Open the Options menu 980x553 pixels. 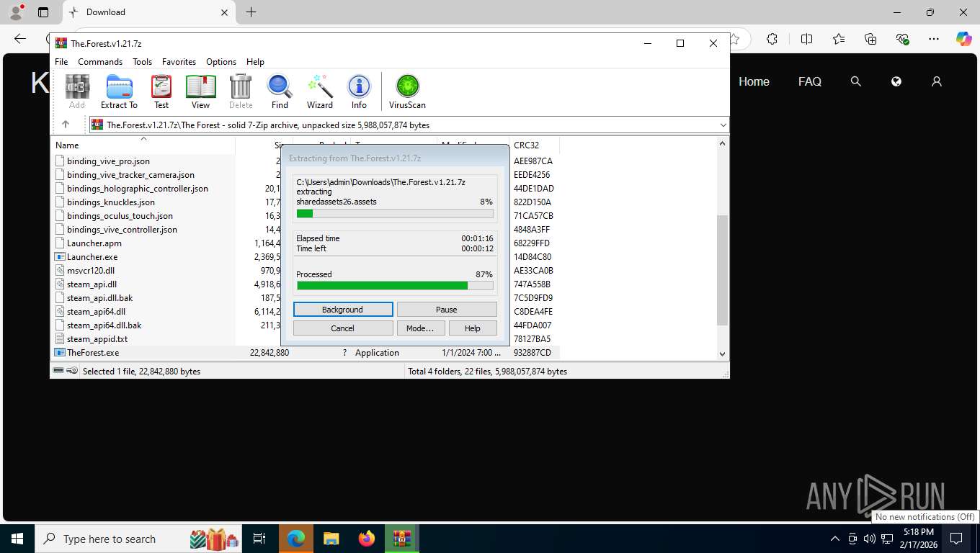[221, 62]
